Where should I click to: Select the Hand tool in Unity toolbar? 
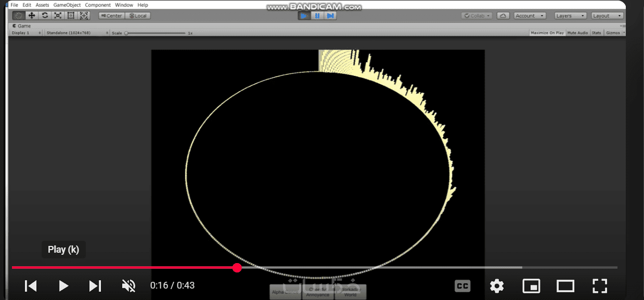[18, 16]
